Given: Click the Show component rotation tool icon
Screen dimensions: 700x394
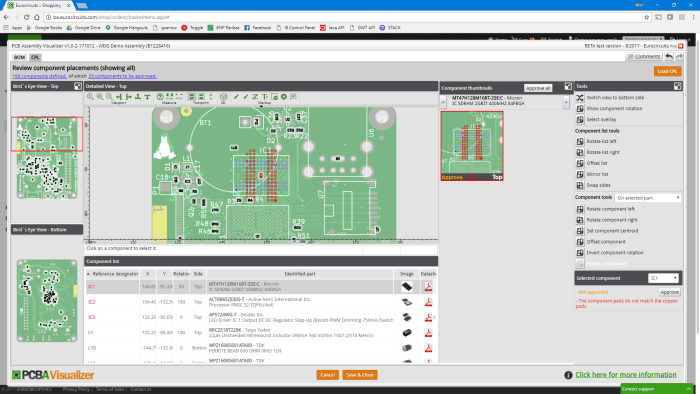Looking at the screenshot, I should click(x=580, y=108).
